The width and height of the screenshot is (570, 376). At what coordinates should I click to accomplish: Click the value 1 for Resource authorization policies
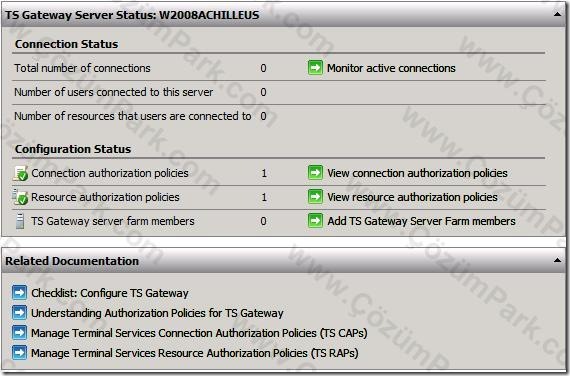pos(264,197)
